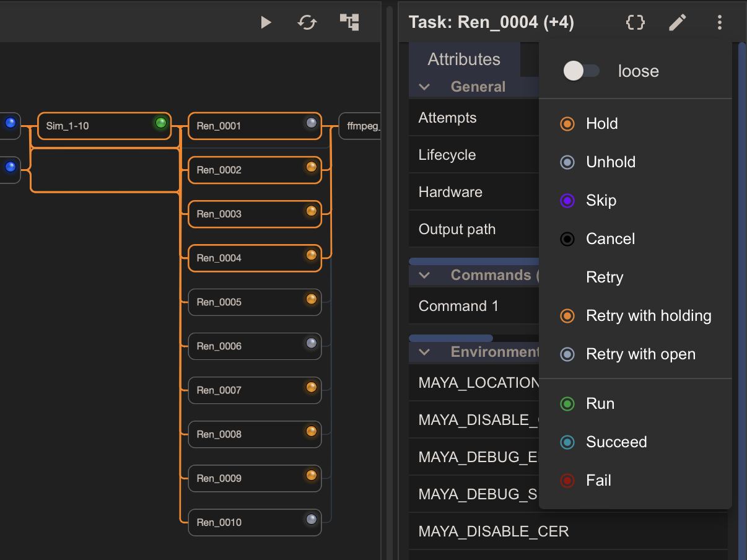This screenshot has width=747, height=560.
Task: Select the Ren_0002 task node
Action: [255, 170]
